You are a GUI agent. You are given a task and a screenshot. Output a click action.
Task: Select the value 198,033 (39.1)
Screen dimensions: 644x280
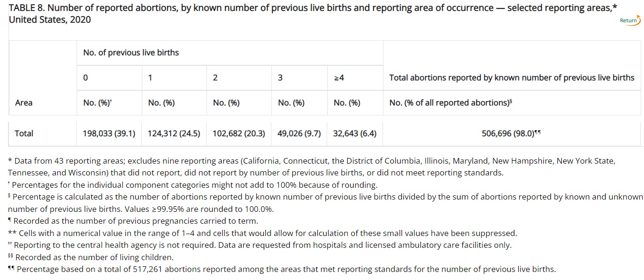click(x=109, y=133)
